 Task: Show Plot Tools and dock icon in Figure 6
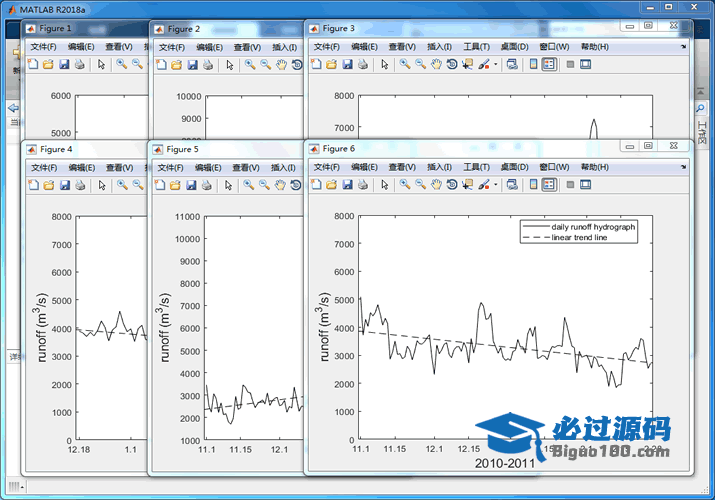pos(585,185)
